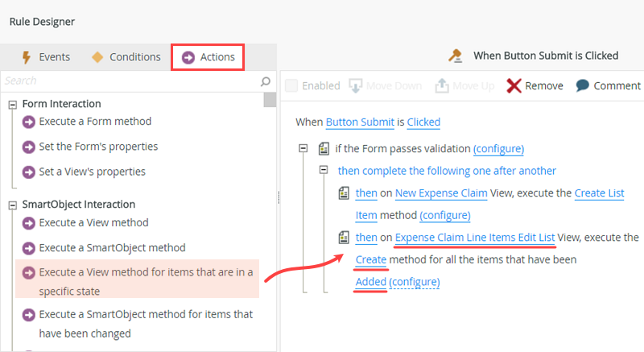Click the 'Button Submit' link in rule

(x=360, y=122)
